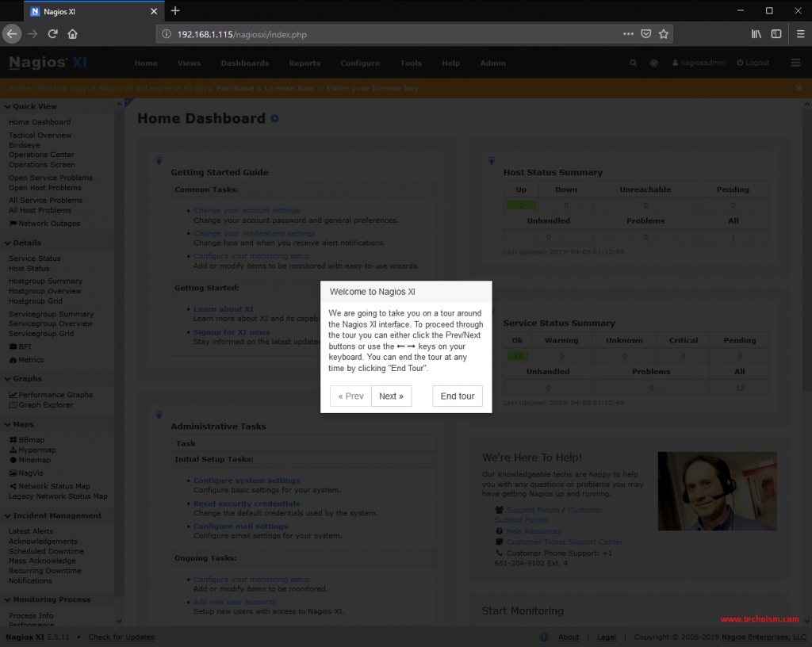Click Configure system settings link
The width and height of the screenshot is (812, 647).
[x=247, y=480]
